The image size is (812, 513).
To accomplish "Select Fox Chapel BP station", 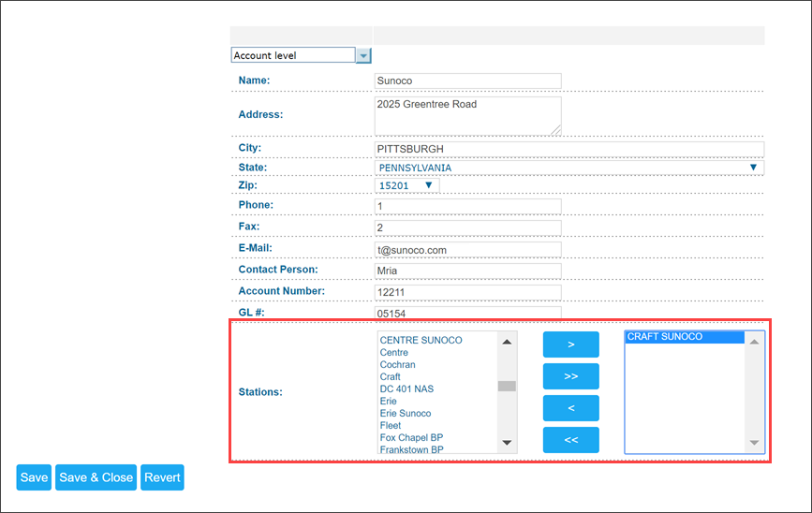I will tap(412, 437).
